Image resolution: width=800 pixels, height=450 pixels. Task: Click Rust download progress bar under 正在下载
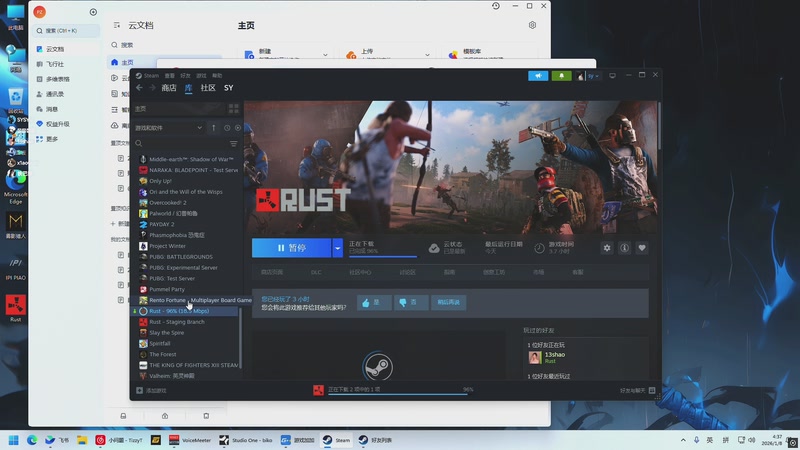[383, 256]
